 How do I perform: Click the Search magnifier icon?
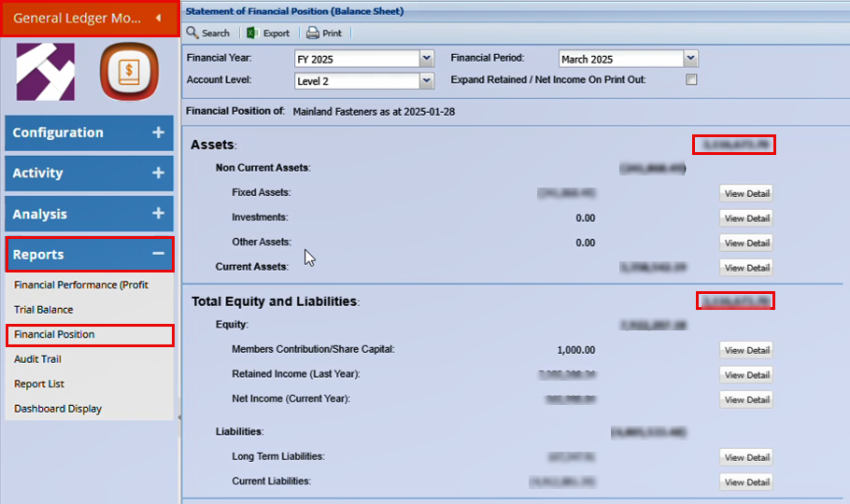[192, 33]
